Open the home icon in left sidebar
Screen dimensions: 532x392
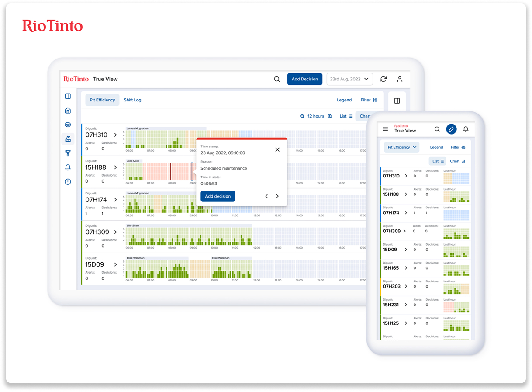coord(68,111)
